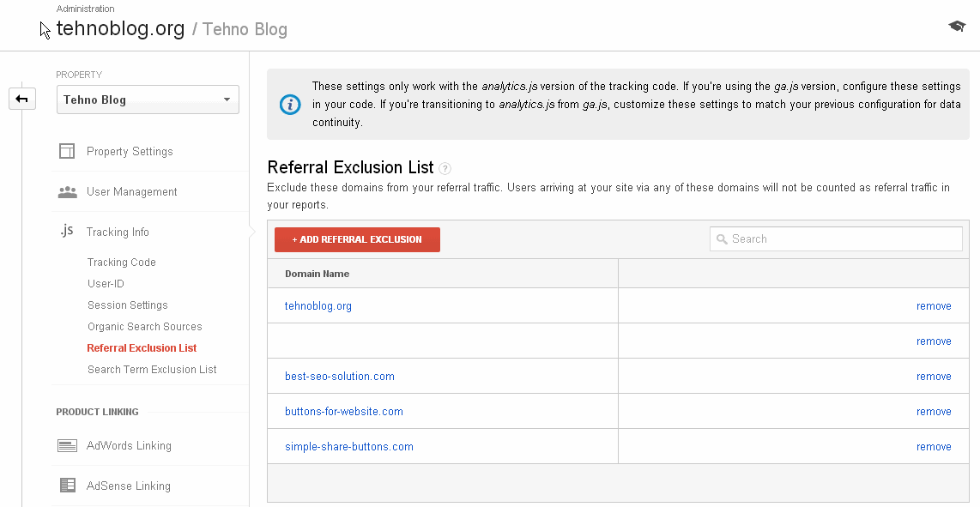Open the buttons-for-website.com domain link
The height and width of the screenshot is (507, 980).
(343, 412)
